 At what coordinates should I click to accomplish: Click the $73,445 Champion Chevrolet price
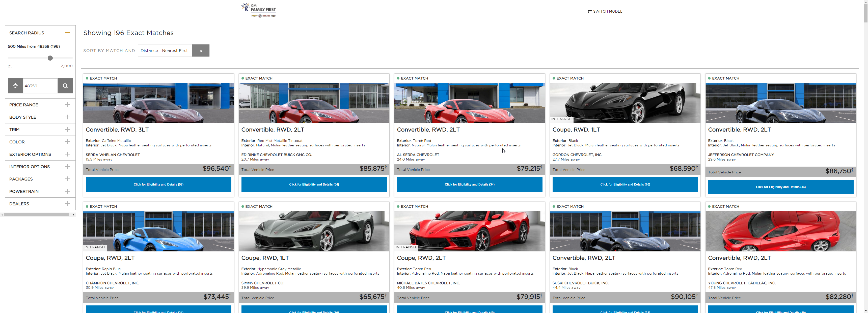[x=217, y=297]
